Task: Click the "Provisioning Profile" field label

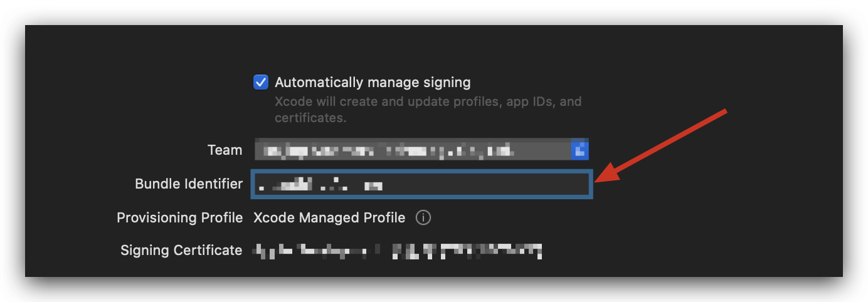Action: [179, 218]
